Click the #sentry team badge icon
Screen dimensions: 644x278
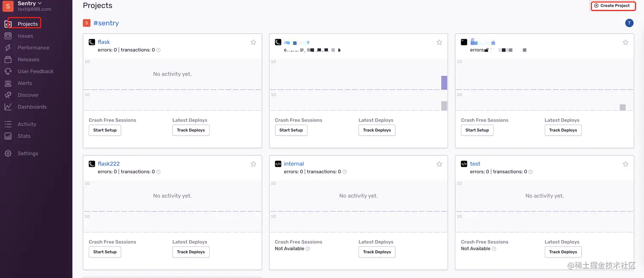(x=86, y=23)
